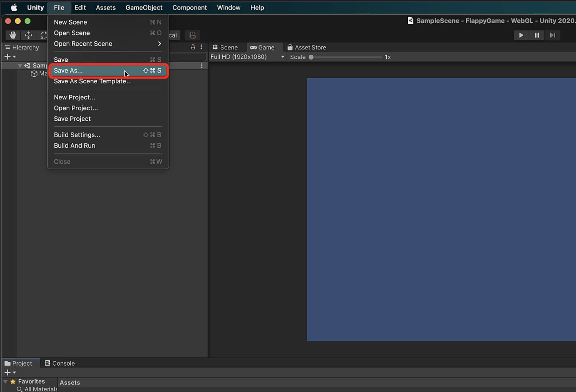This screenshot has height=392, width=576.
Task: Open the Component menu
Action: 189,8
